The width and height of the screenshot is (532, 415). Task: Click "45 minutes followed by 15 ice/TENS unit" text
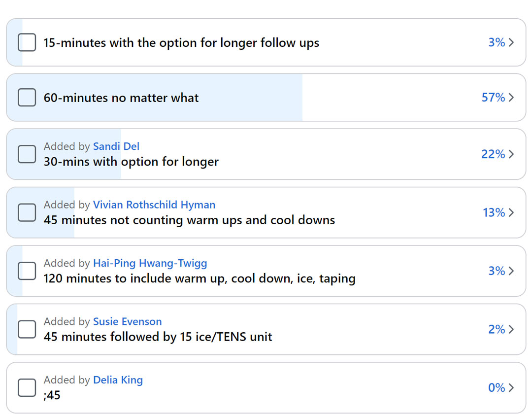click(x=158, y=337)
